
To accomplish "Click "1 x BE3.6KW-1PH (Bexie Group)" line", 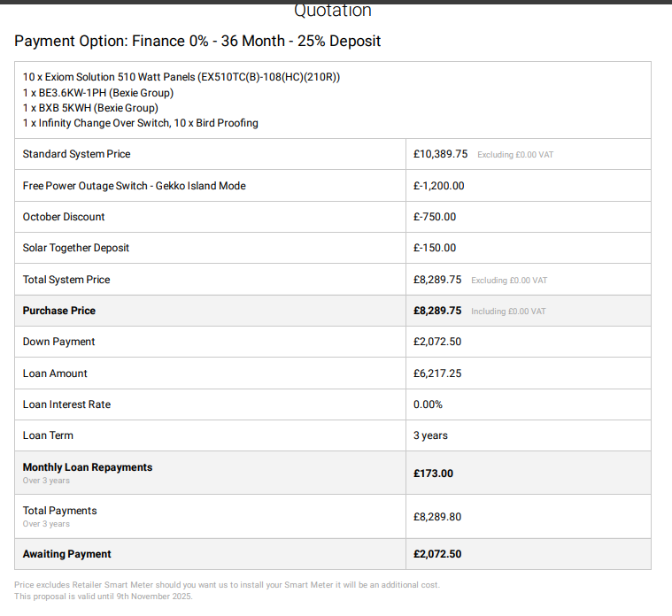I will 98,93.
